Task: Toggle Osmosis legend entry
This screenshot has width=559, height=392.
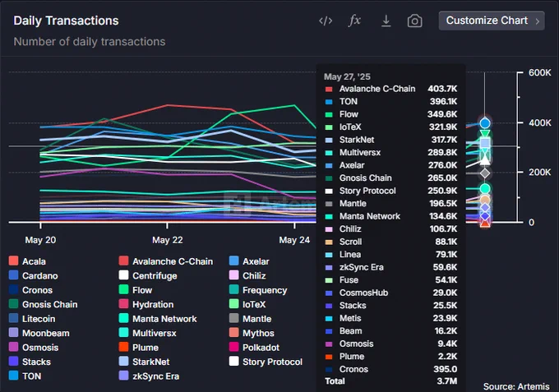Action: (x=34, y=348)
